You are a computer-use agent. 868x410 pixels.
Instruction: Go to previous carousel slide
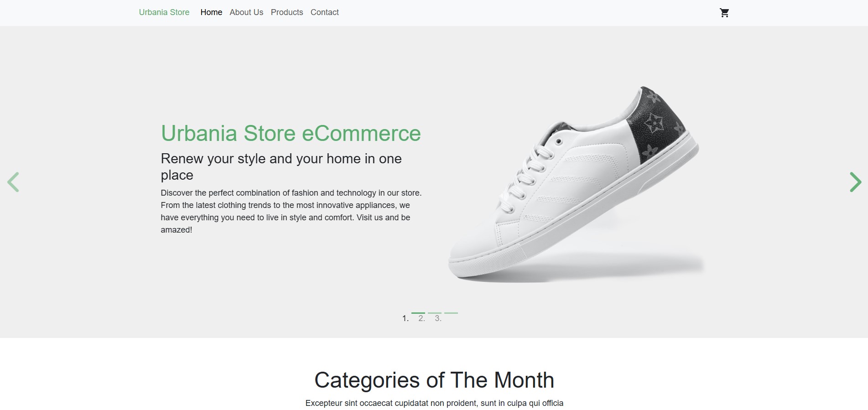pos(13,182)
